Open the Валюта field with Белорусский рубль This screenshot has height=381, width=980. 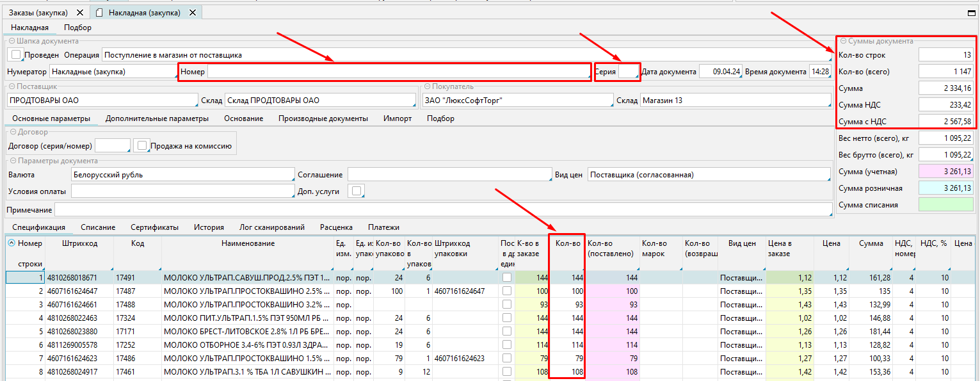point(182,175)
